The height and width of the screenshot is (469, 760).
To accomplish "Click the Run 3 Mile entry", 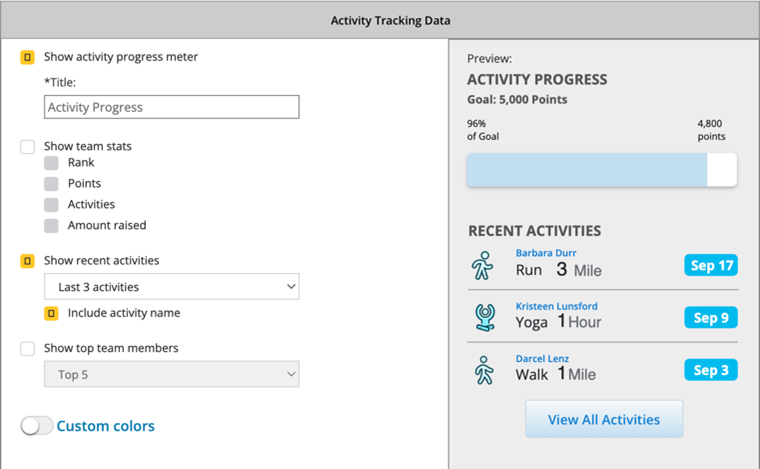I will click(558, 270).
